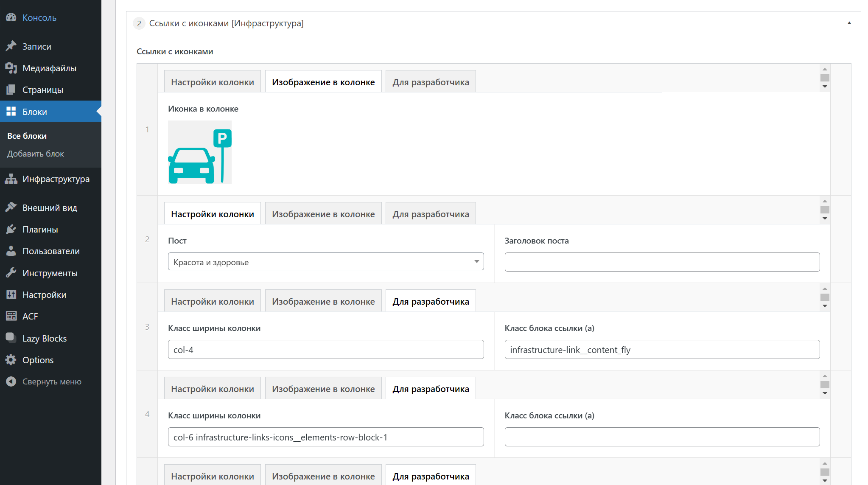Image resolution: width=868 pixels, height=485 pixels.
Task: Click the Lazy Blocks icon
Action: 11,338
